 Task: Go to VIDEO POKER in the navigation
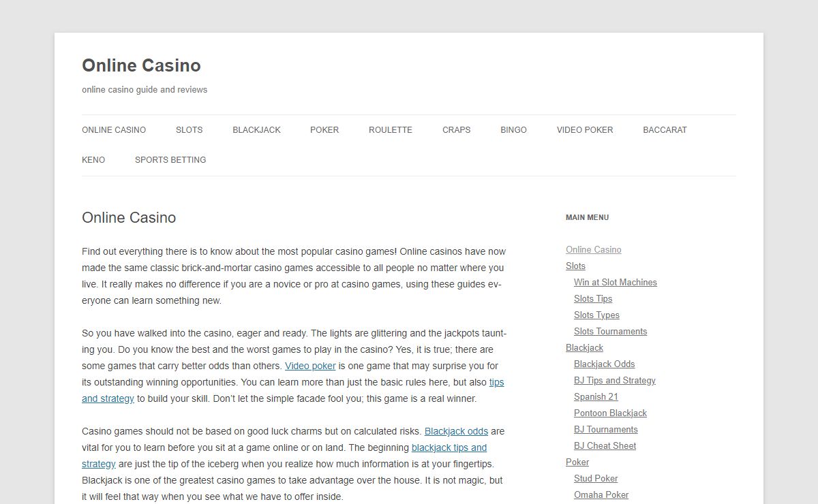click(585, 130)
